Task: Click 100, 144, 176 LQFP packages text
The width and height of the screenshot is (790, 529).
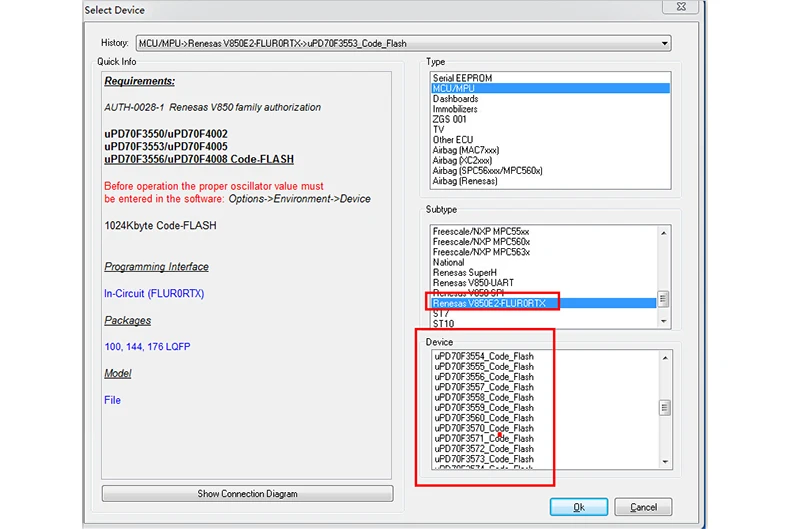Action: [147, 347]
